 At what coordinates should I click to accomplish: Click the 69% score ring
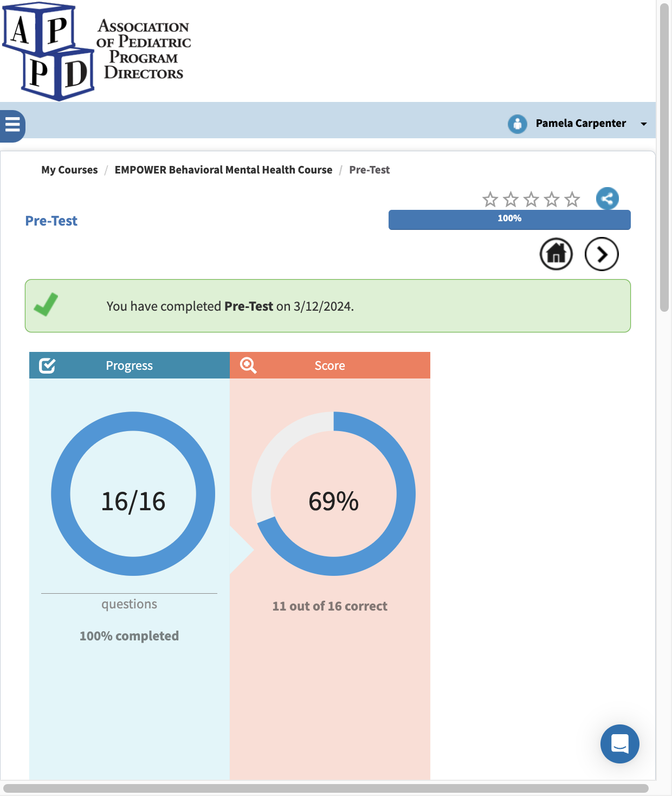[334, 494]
